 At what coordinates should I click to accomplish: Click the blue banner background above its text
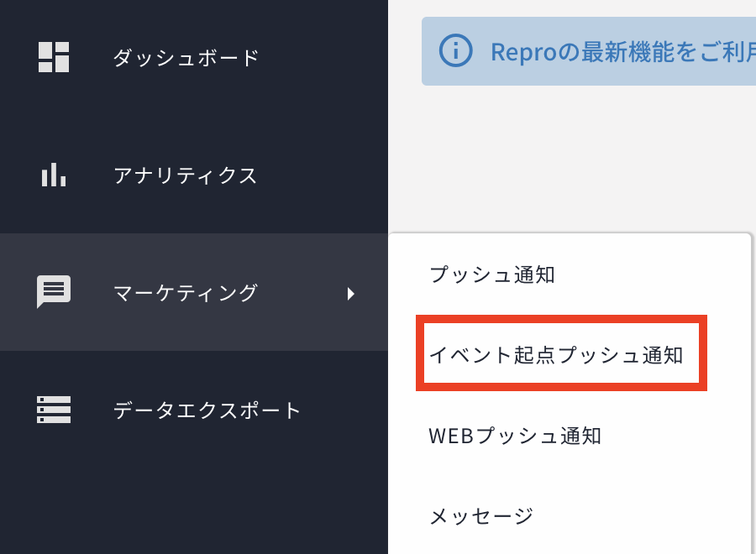588,25
